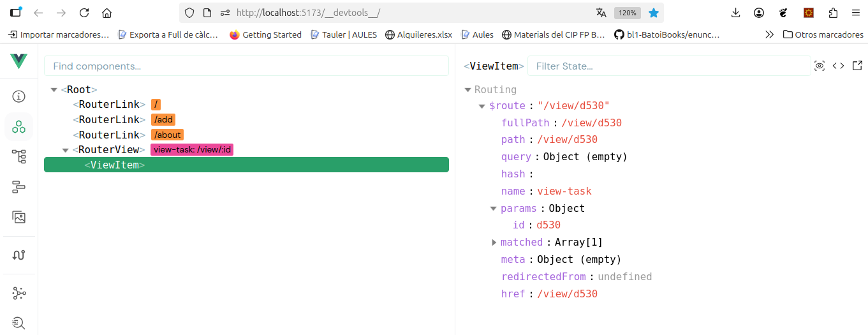Screen dimensions: 868x335
Task: Click the id value d530
Action: pos(548,225)
